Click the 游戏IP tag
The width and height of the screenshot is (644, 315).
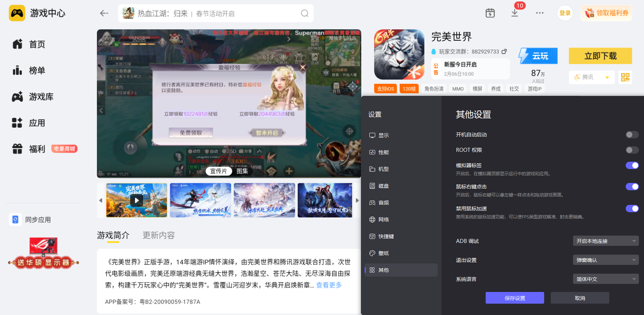click(x=535, y=89)
